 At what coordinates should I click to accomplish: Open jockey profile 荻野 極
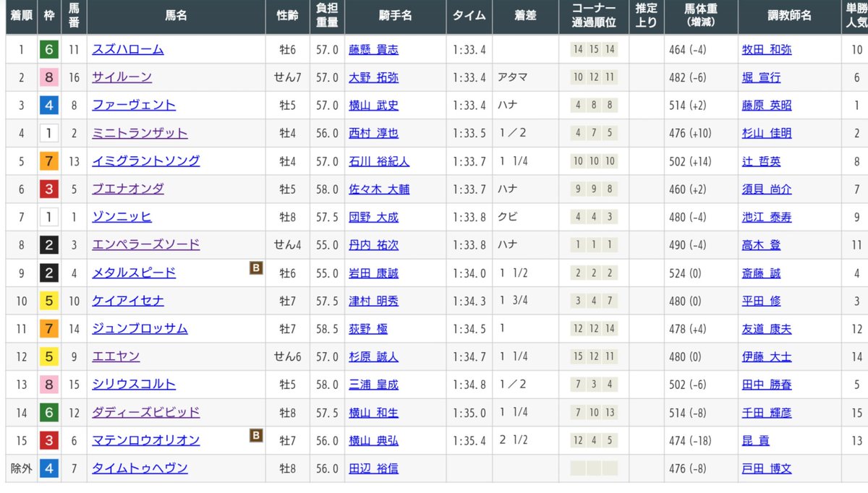(368, 330)
